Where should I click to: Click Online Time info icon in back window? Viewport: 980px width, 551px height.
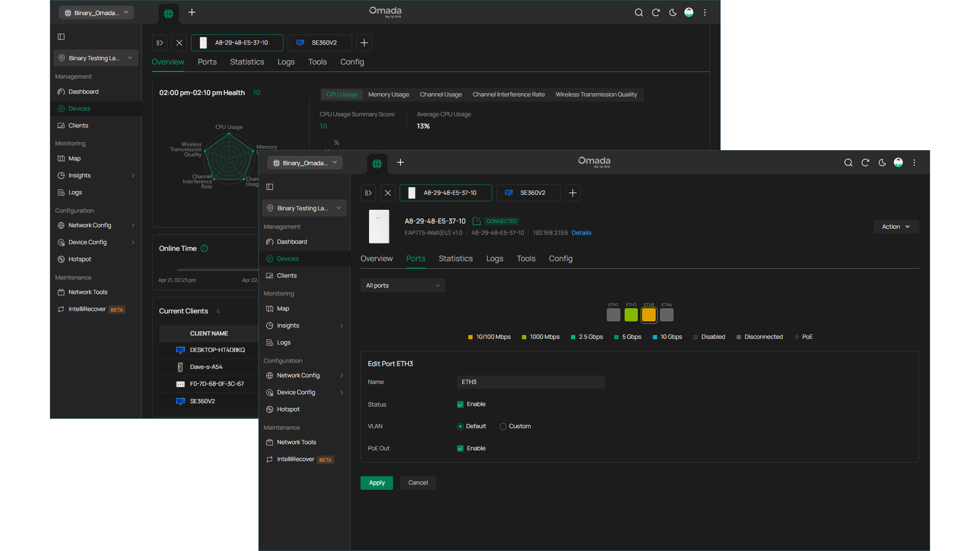pos(204,248)
